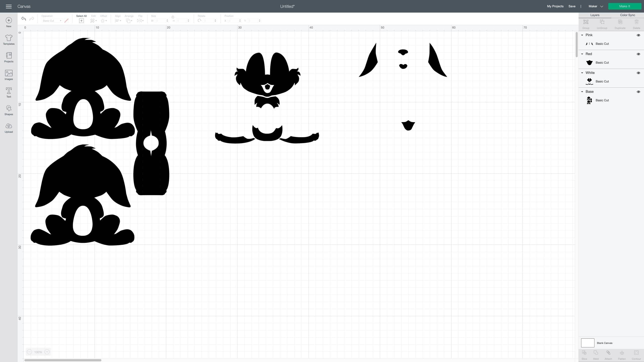Click the Rotate icon
Screen dimensions: 644x362
pos(199,21)
